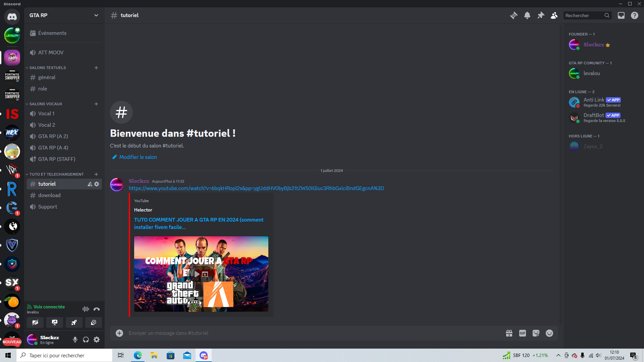
Task: Open Microsoft Edge from taskbar
Action: (x=138, y=355)
